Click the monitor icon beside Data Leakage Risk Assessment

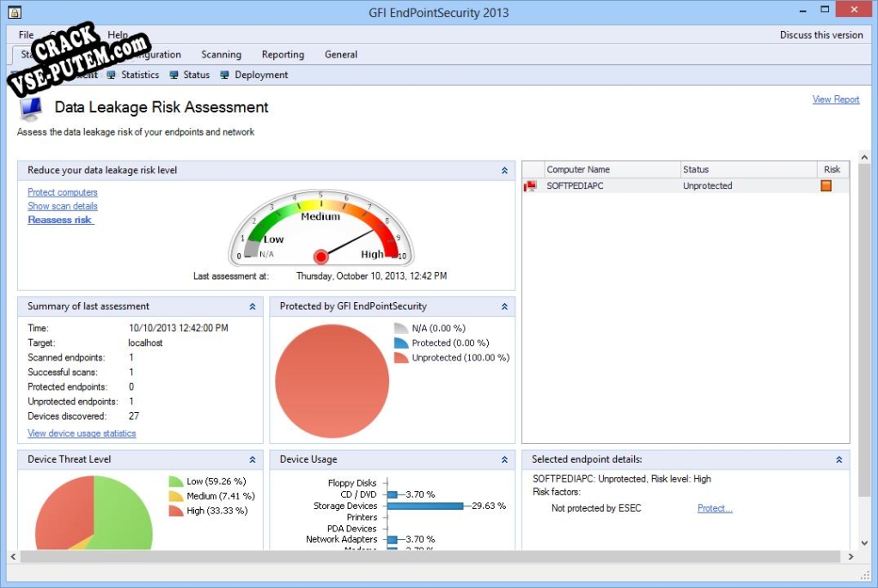[x=31, y=108]
